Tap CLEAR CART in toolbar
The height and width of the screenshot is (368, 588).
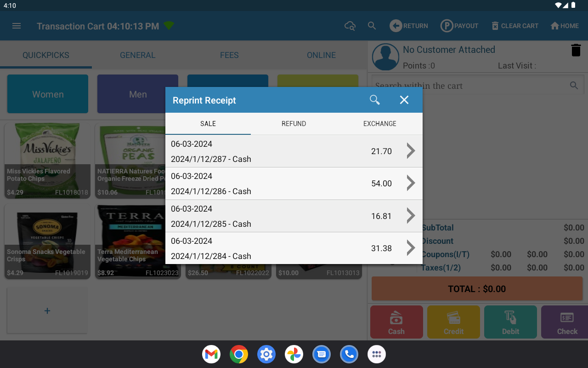pos(515,26)
